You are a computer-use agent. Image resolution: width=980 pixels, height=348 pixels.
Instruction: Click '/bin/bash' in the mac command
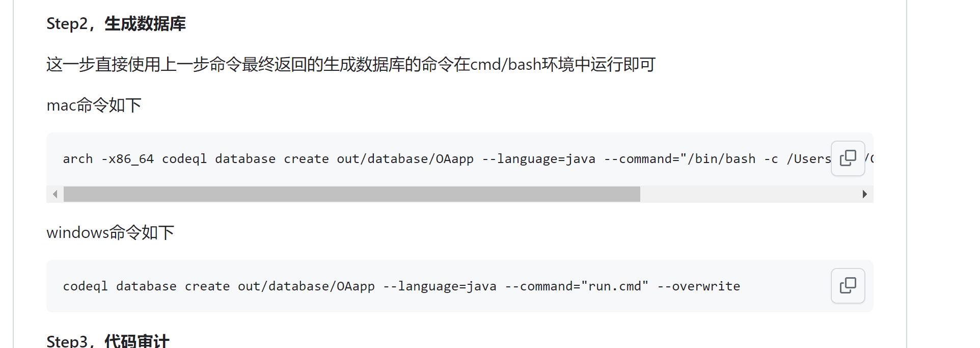coord(722,159)
